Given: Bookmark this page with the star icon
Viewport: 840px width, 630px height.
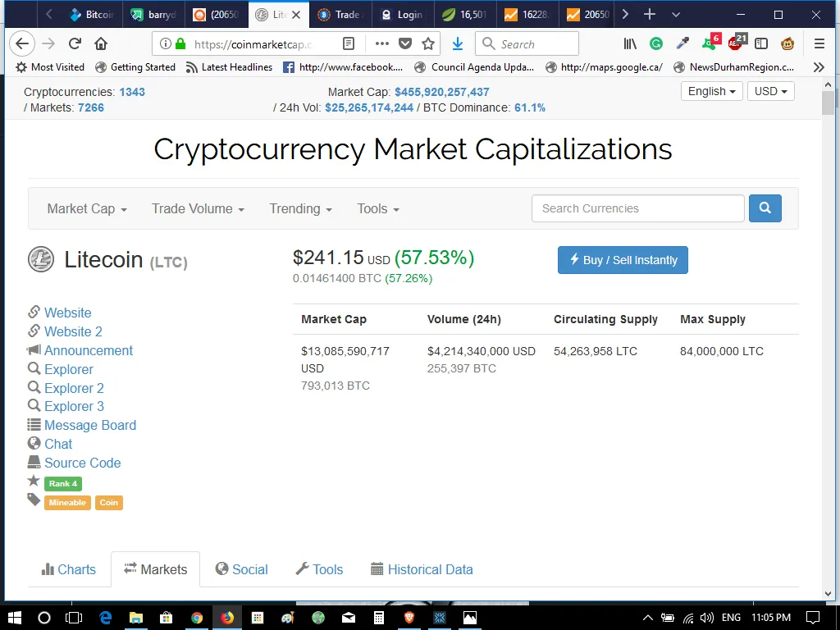Looking at the screenshot, I should (x=428, y=44).
